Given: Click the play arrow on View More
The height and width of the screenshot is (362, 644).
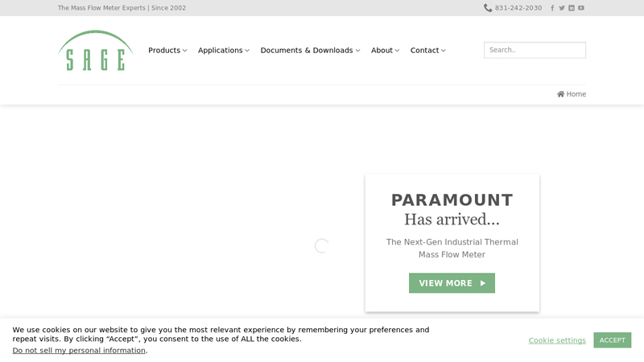Looking at the screenshot, I should click(x=483, y=283).
